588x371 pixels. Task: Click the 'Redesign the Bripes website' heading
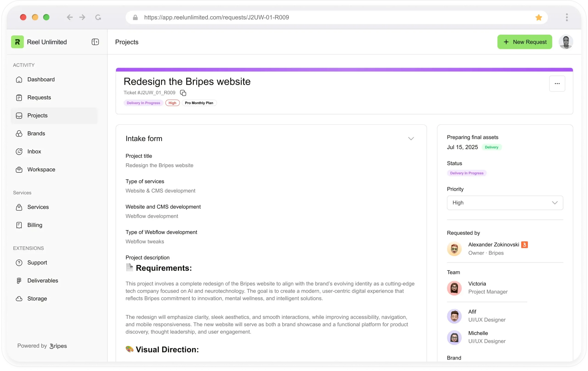pos(187,82)
